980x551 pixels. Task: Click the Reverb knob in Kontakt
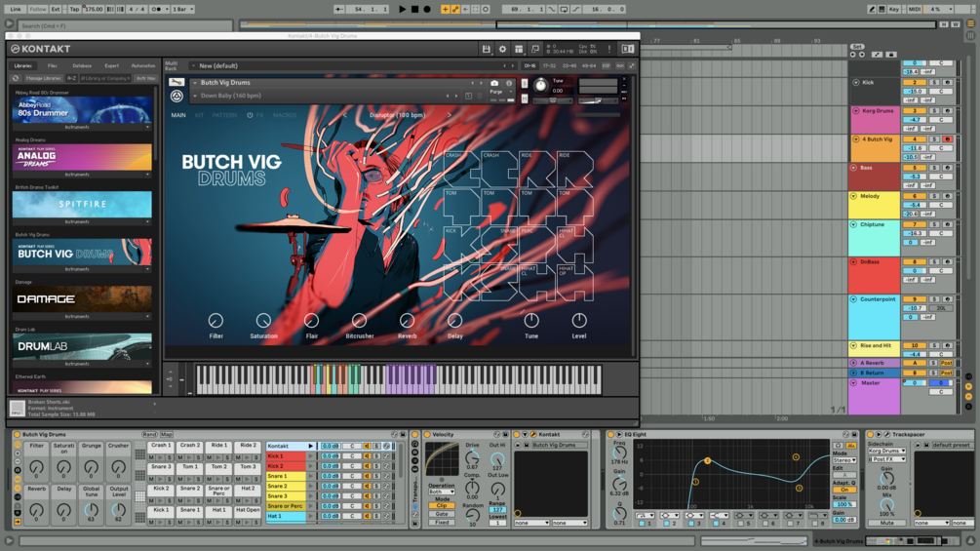click(407, 321)
